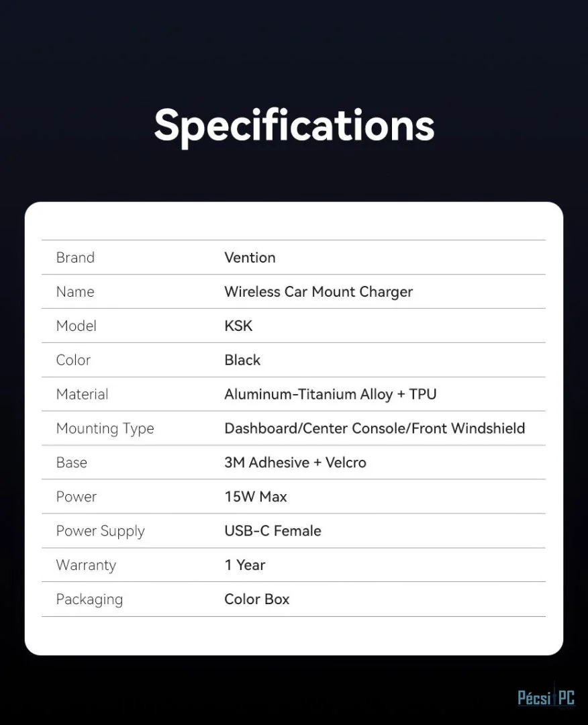
Task: Click the 15W Max value
Action: [256, 497]
